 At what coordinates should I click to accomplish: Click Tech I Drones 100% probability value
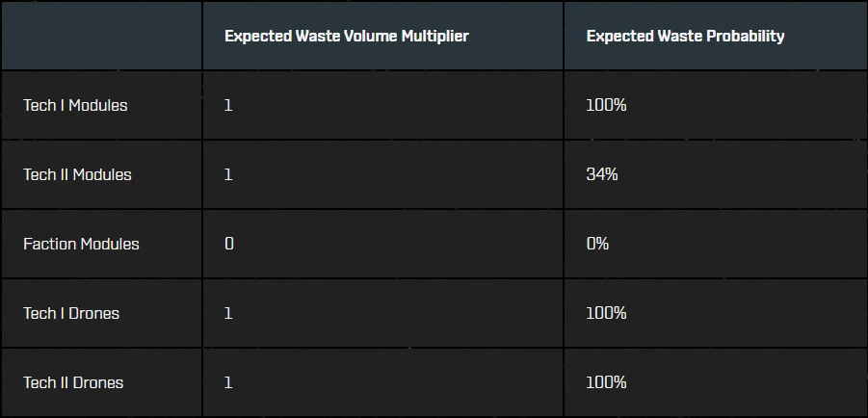(x=606, y=313)
